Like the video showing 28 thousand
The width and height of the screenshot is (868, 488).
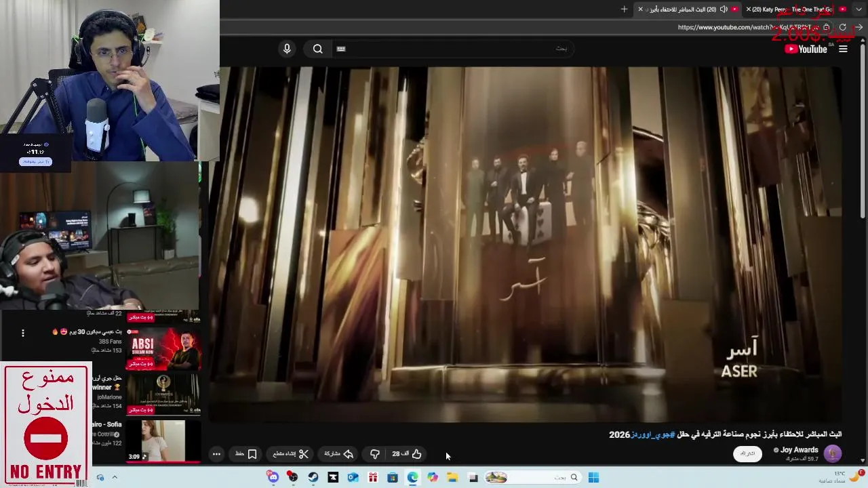coord(407,454)
